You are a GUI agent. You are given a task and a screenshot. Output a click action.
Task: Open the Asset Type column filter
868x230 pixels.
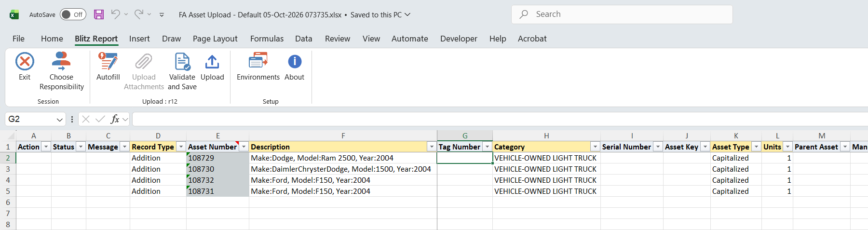(x=756, y=147)
